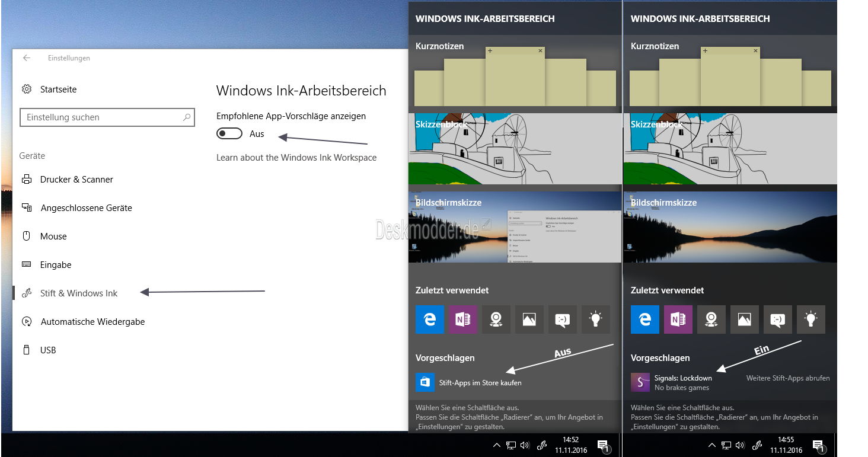Screen dimensions: 868x457
Task: Go to the Mouse settings page
Action: click(44, 237)
